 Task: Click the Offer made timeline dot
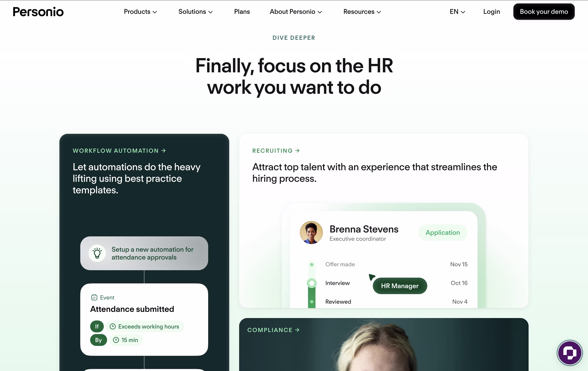point(312,265)
